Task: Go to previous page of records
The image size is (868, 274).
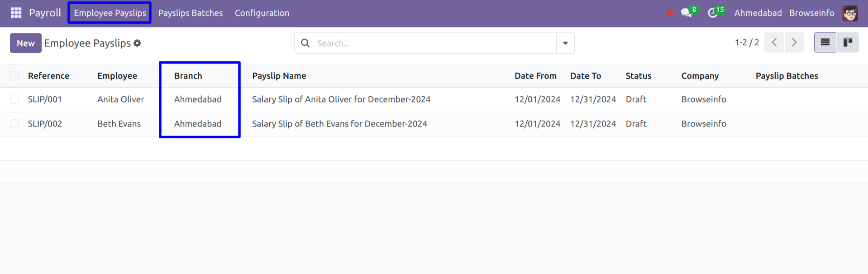Action: [x=774, y=43]
